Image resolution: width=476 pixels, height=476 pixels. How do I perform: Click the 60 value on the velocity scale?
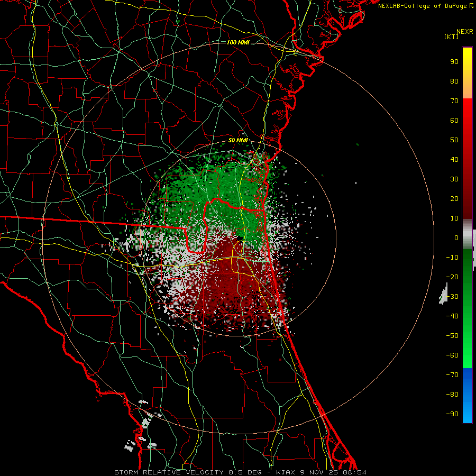click(454, 121)
